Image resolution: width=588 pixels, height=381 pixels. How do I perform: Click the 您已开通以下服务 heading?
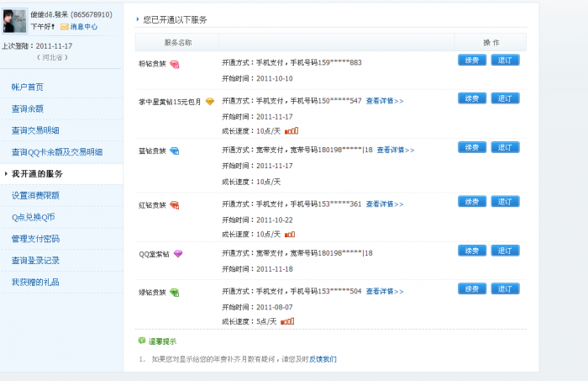175,19
